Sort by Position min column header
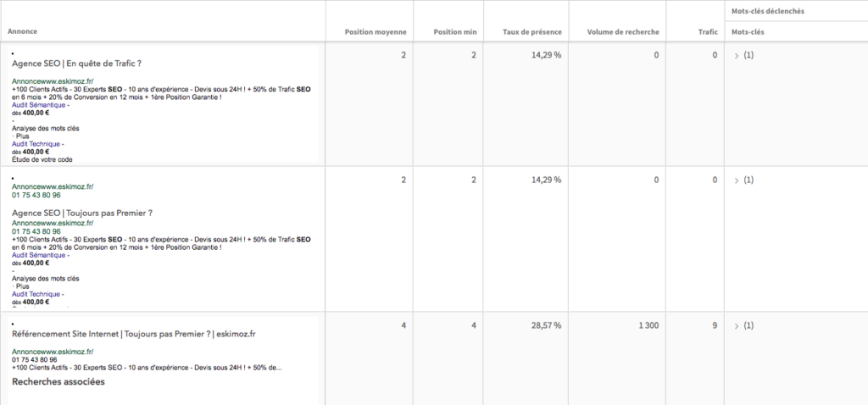Viewport: 868px width, 405px height. point(454,32)
